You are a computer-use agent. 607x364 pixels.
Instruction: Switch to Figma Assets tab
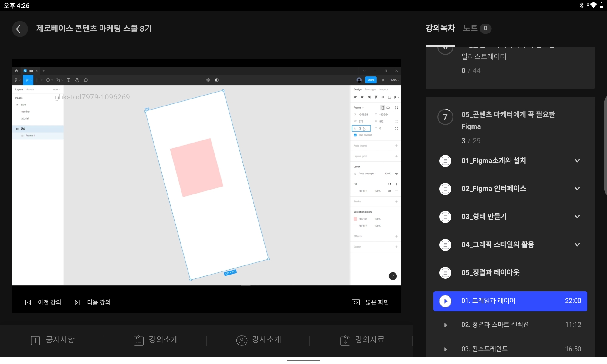tap(30, 89)
